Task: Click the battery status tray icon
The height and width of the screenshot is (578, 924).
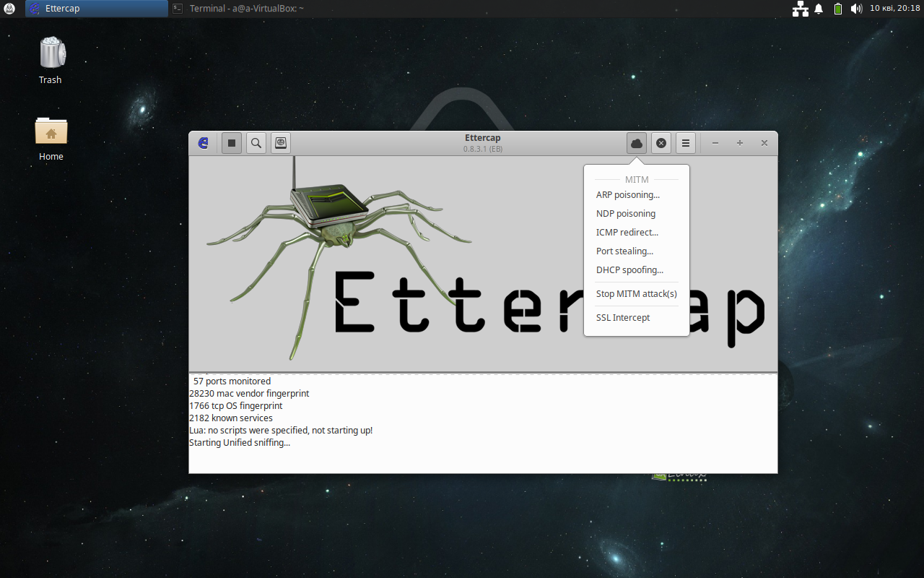Action: click(x=837, y=9)
